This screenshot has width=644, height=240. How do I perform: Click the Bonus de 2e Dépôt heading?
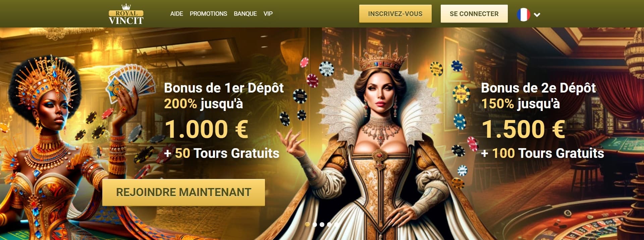538,88
